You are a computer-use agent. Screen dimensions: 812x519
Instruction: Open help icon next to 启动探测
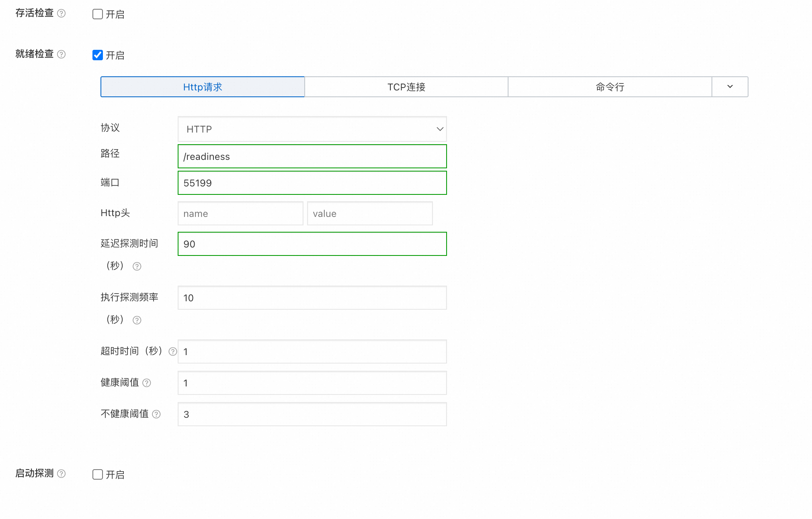[62, 474]
